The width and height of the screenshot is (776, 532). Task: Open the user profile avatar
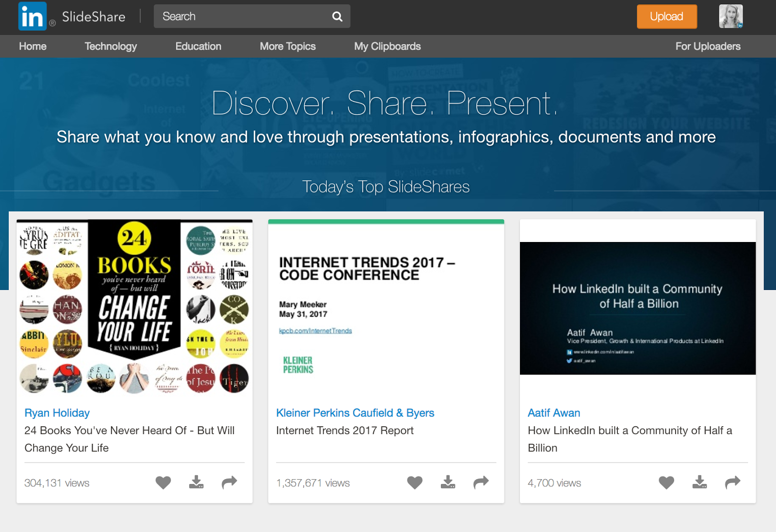click(731, 16)
